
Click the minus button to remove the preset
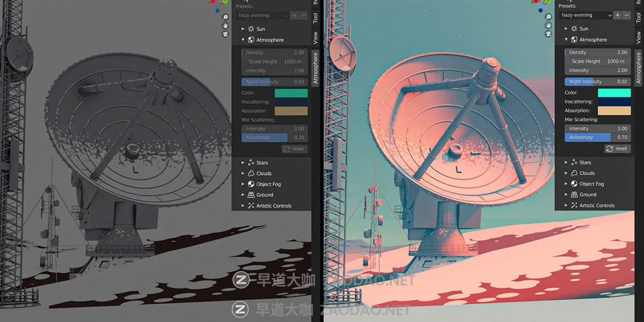[303, 15]
